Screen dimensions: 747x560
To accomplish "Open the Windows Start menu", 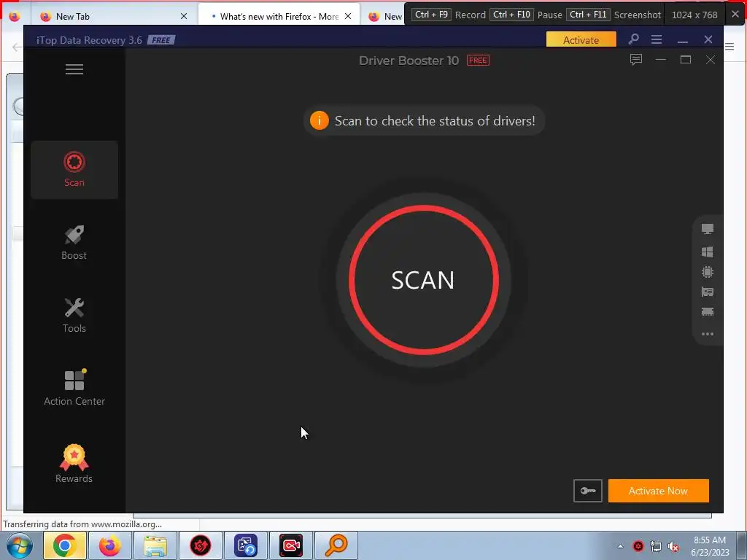I will (x=19, y=545).
